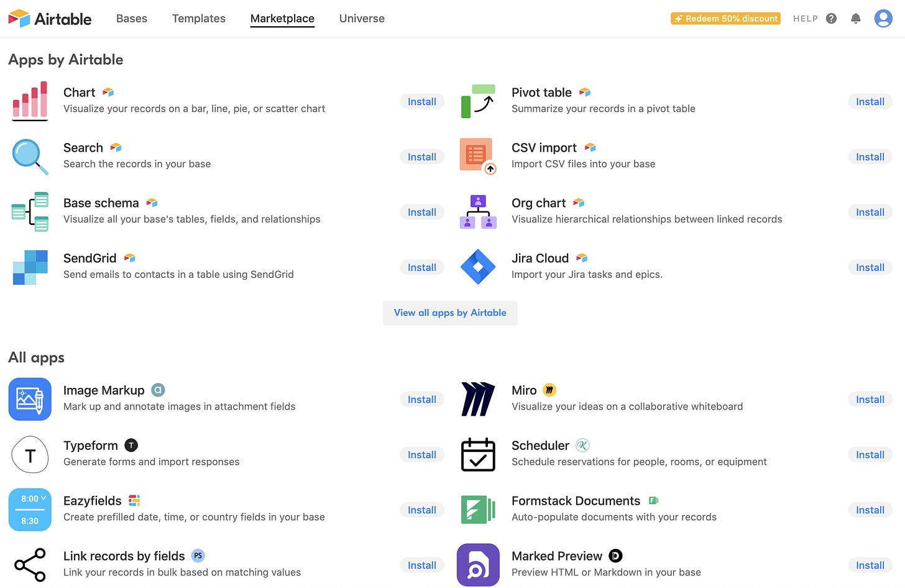Go to the Universe tab

point(362,19)
